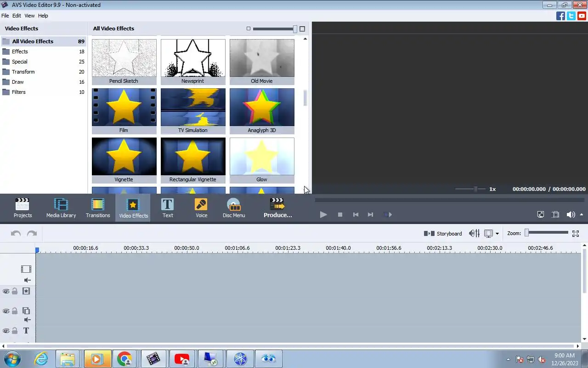This screenshot has width=588, height=368.
Task: Go to next frame in preview
Action: (x=370, y=214)
